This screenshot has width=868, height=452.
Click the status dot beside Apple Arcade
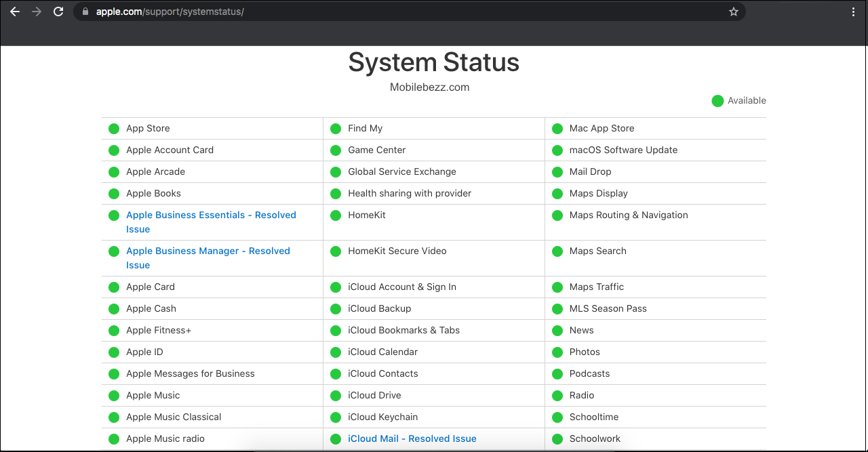coord(114,172)
